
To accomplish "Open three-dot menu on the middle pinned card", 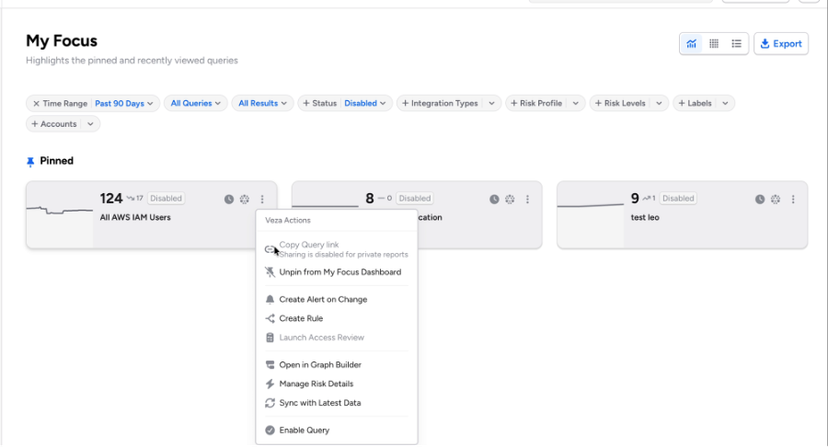I will (x=528, y=199).
